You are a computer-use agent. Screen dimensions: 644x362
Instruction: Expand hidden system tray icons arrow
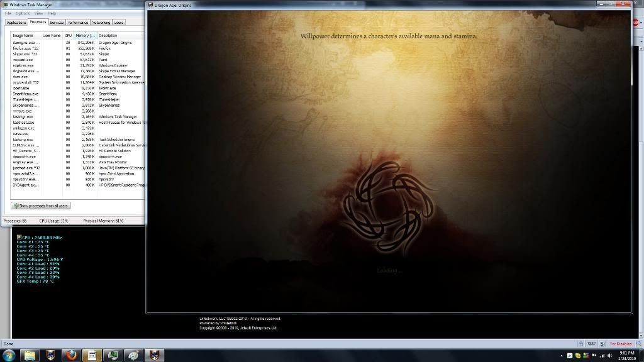[x=562, y=356]
